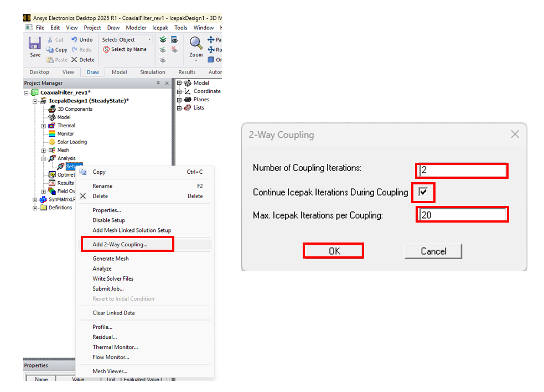Click the Coordinate Systems icon in model tree

[x=188, y=91]
